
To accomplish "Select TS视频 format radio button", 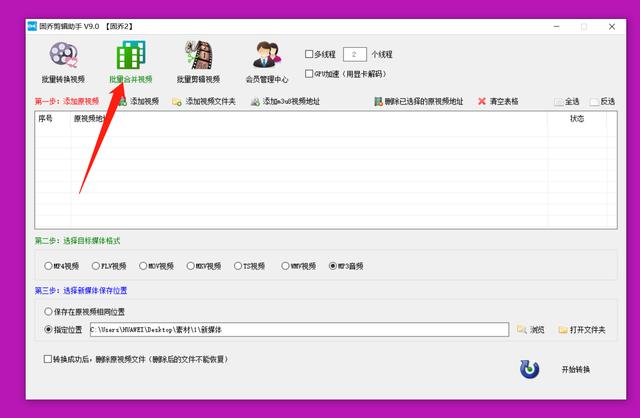I will (x=238, y=266).
